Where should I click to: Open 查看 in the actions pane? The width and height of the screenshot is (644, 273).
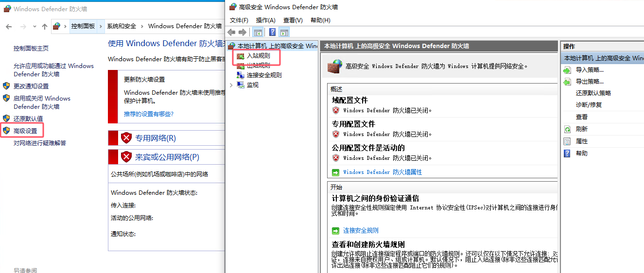pos(582,117)
